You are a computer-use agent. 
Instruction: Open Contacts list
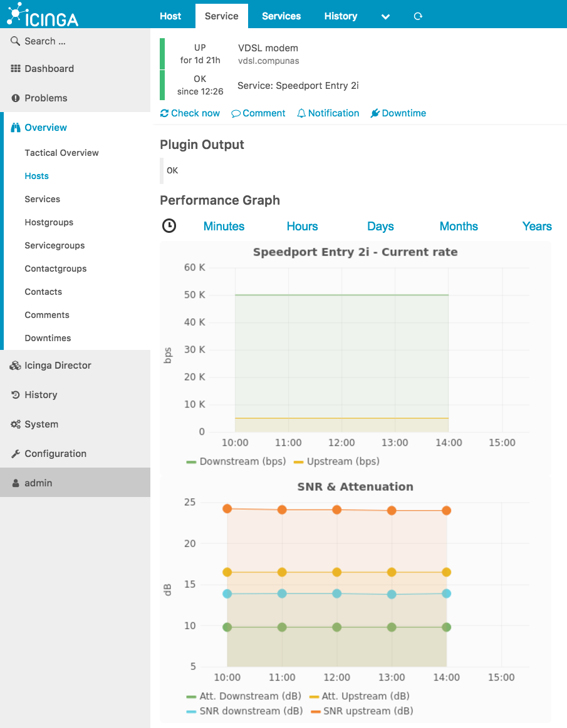43,292
